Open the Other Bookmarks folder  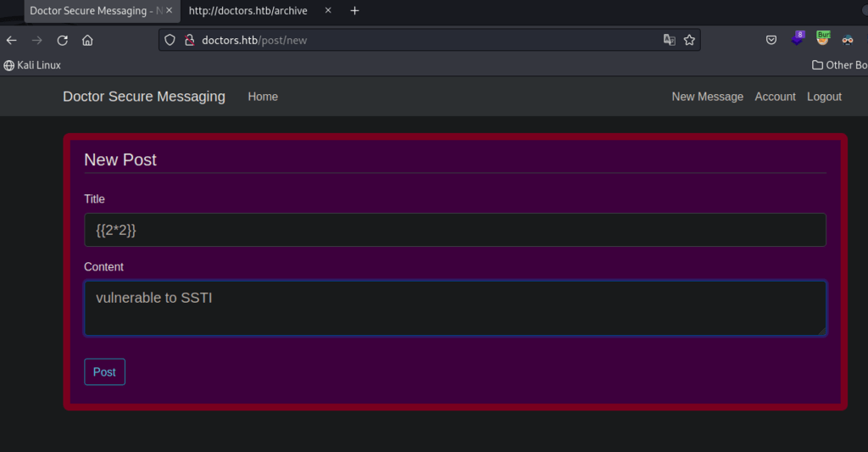(838, 65)
